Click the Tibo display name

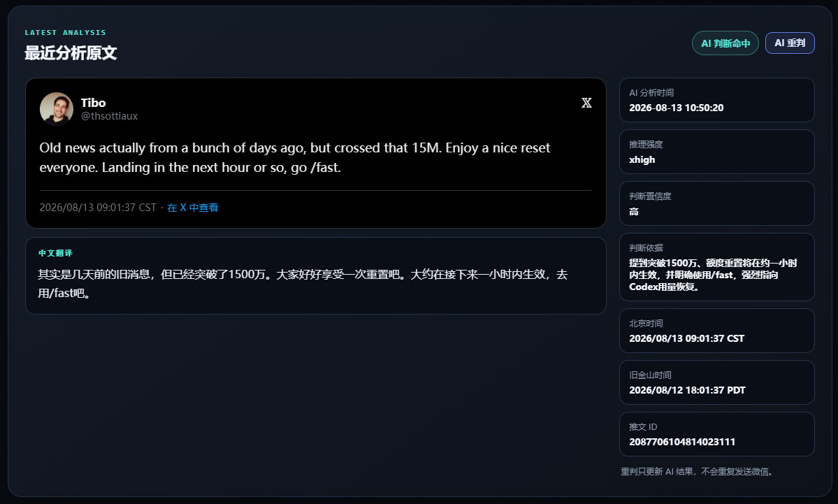point(93,103)
